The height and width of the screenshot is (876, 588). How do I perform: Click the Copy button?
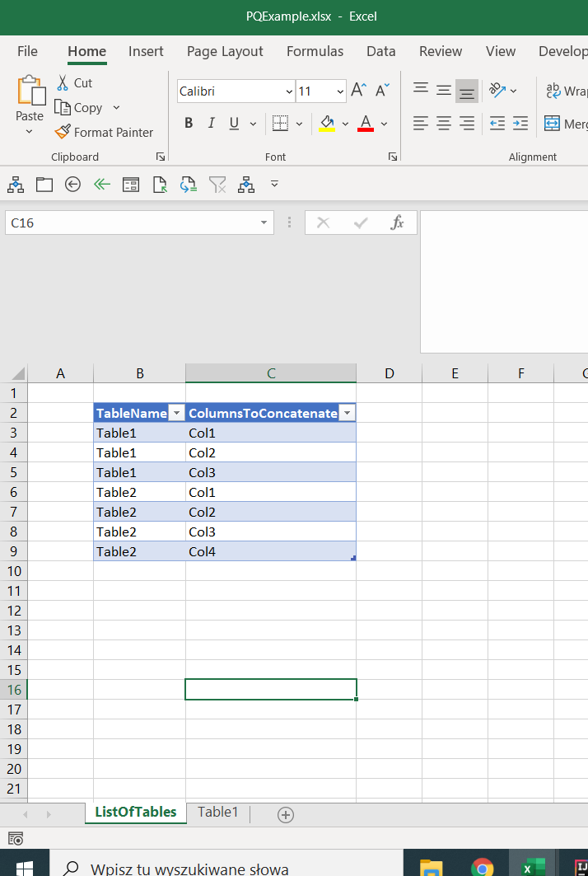(x=78, y=107)
